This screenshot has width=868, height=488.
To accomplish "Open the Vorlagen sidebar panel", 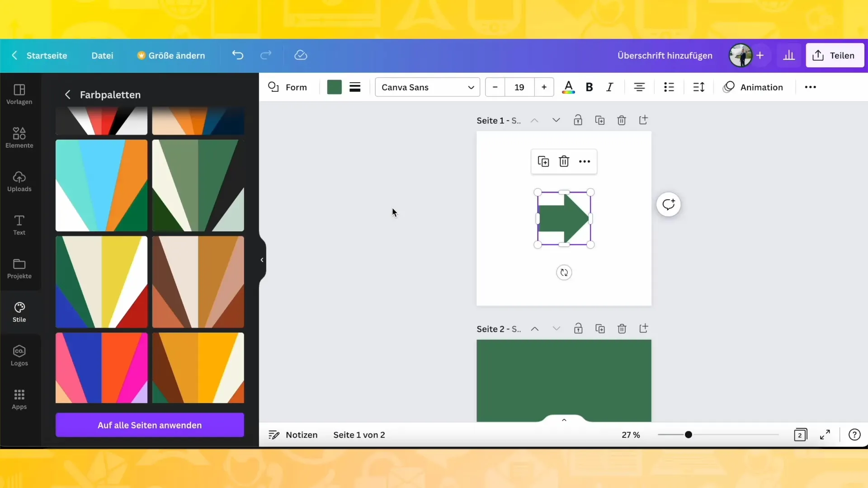I will pyautogui.click(x=19, y=94).
